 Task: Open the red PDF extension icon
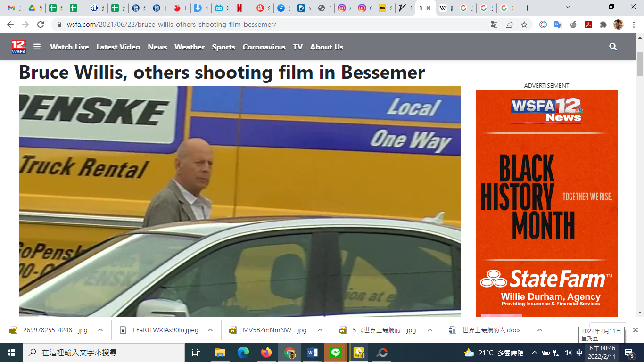tap(588, 25)
